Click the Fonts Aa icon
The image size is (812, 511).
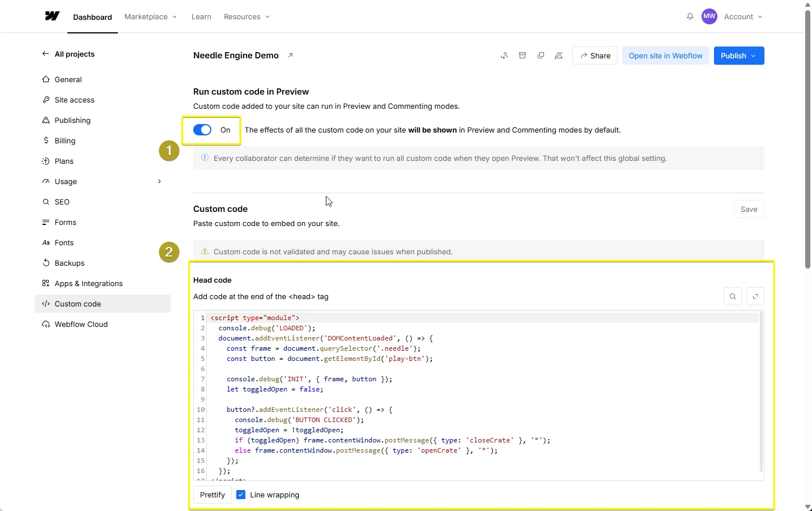[46, 242]
